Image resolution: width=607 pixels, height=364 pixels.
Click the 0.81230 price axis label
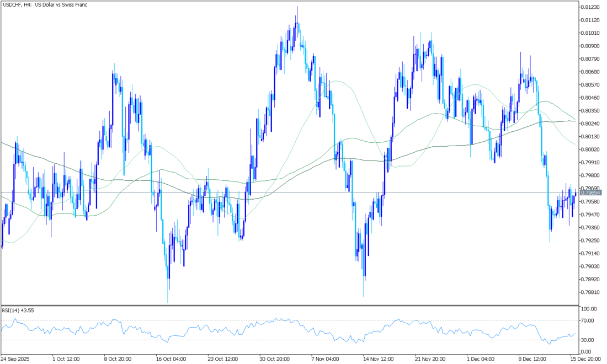590,7
